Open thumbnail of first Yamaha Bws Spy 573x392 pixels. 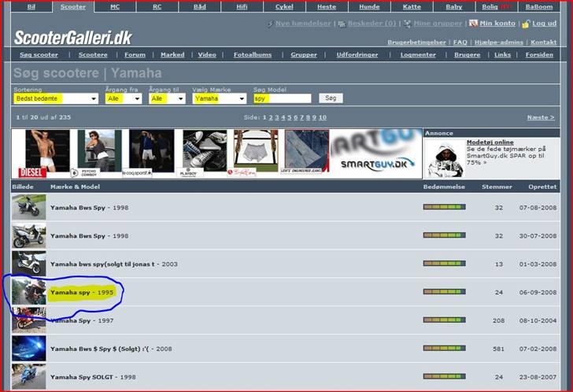pos(28,208)
